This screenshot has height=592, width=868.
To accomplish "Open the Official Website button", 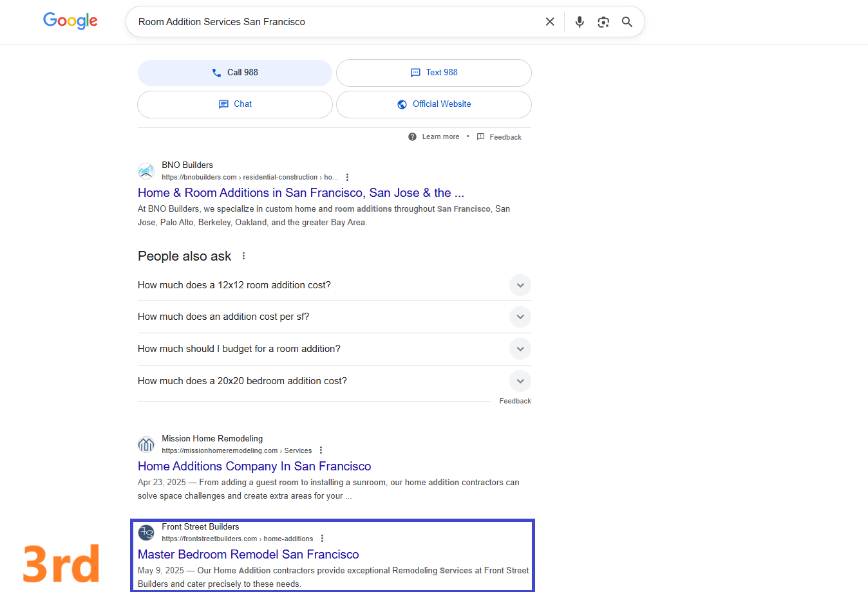I will [434, 104].
